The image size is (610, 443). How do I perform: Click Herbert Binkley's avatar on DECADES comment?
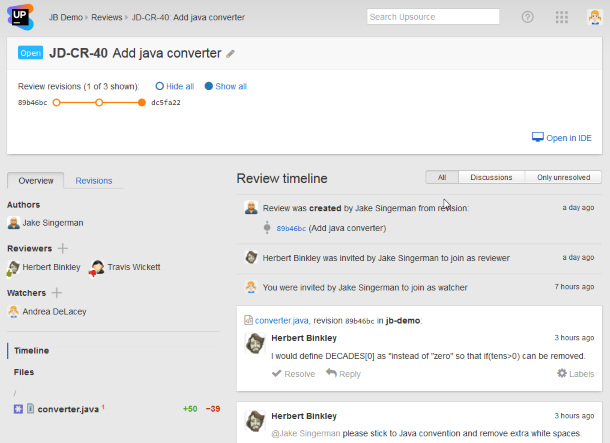point(255,343)
